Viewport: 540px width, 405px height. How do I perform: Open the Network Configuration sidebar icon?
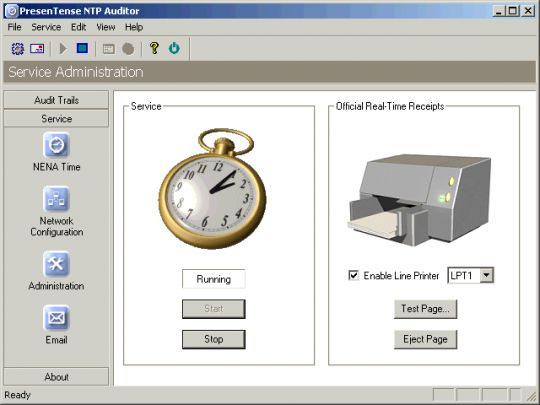(x=56, y=199)
